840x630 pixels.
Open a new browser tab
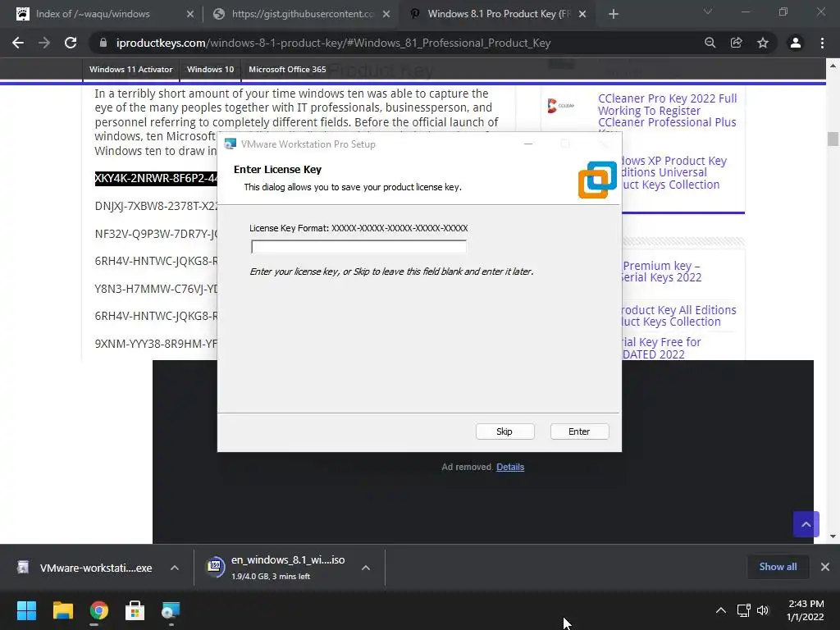click(x=614, y=14)
